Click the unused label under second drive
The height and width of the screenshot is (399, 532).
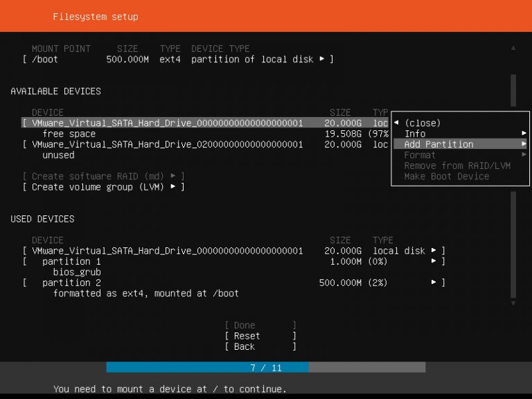click(58, 155)
